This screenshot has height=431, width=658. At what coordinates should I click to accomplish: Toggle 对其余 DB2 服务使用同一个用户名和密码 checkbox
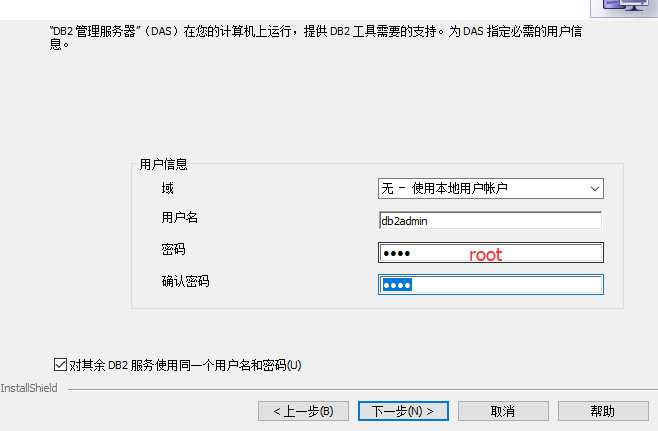pyautogui.click(x=60, y=364)
